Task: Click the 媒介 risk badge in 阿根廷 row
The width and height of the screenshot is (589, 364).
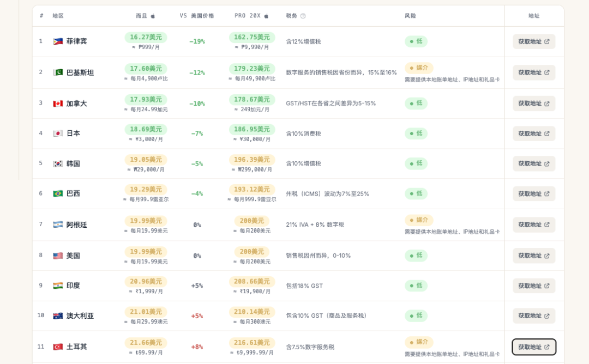Action: [x=419, y=220]
